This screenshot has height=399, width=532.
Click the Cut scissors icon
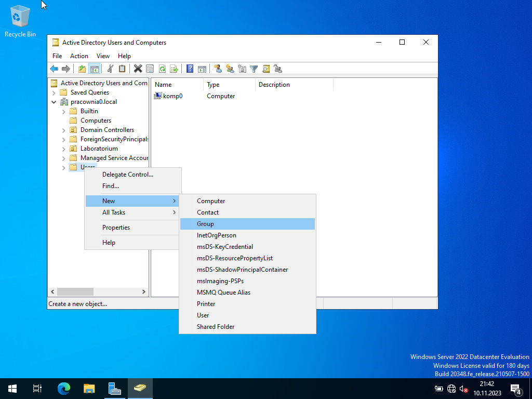pos(110,69)
